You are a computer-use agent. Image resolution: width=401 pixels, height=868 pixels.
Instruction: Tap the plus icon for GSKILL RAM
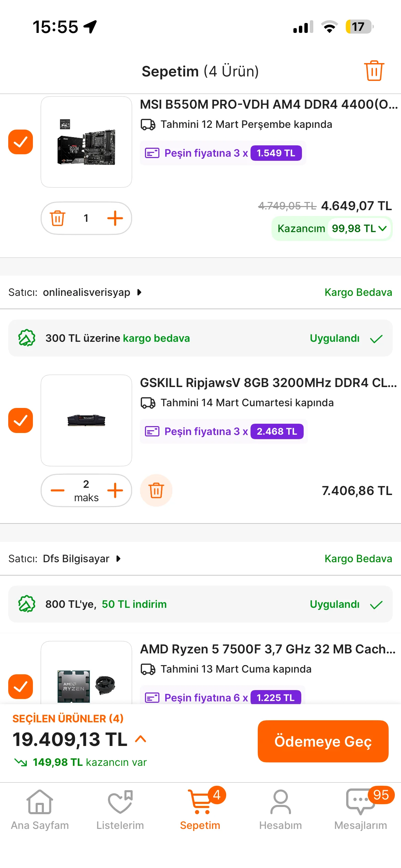coord(115,490)
